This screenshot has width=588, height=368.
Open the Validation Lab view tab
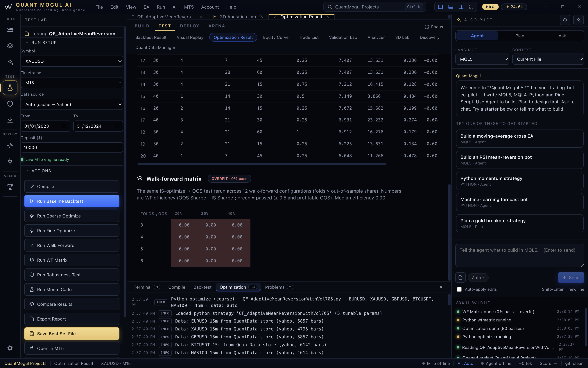[x=343, y=37]
